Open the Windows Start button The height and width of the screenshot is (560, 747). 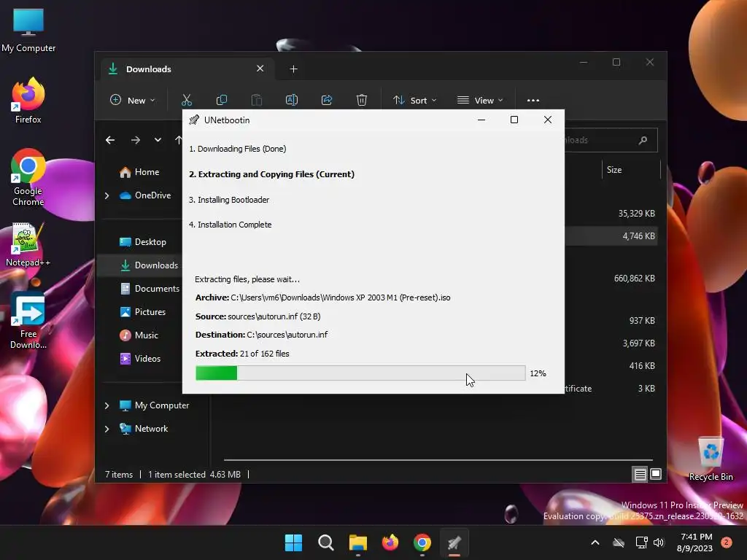coord(293,542)
